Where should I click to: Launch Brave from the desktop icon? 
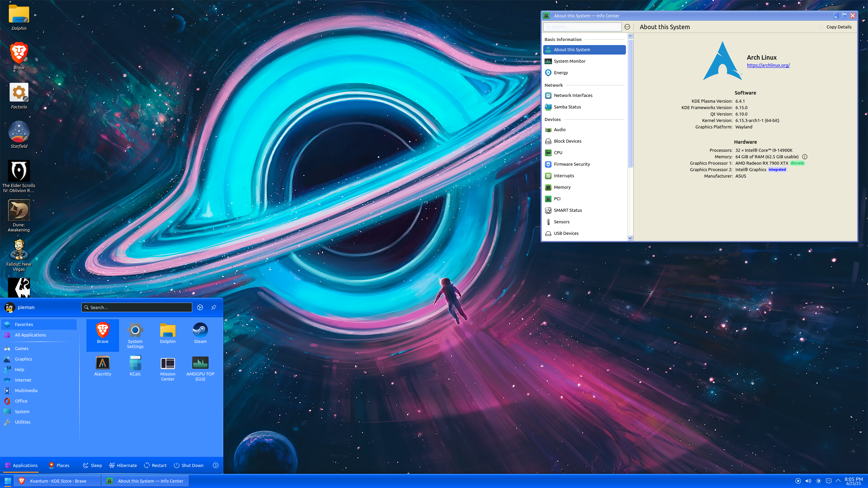pos(19,56)
